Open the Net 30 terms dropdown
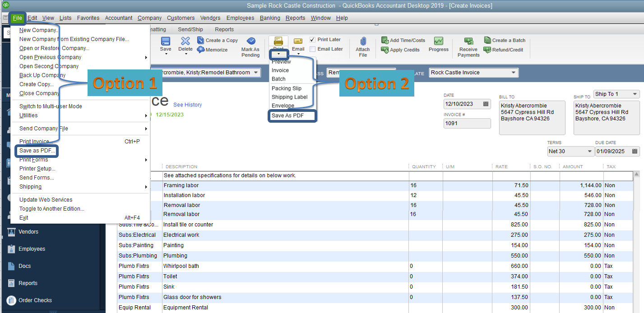This screenshot has height=313, width=644. click(589, 152)
